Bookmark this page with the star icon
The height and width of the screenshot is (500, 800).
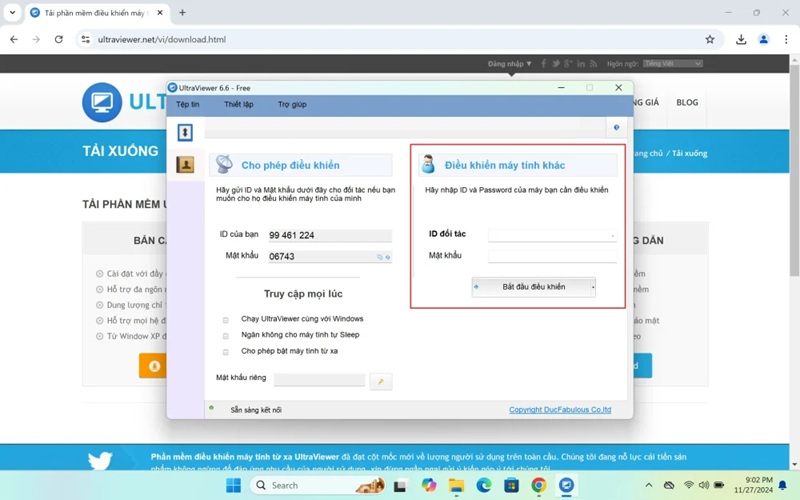[710, 40]
